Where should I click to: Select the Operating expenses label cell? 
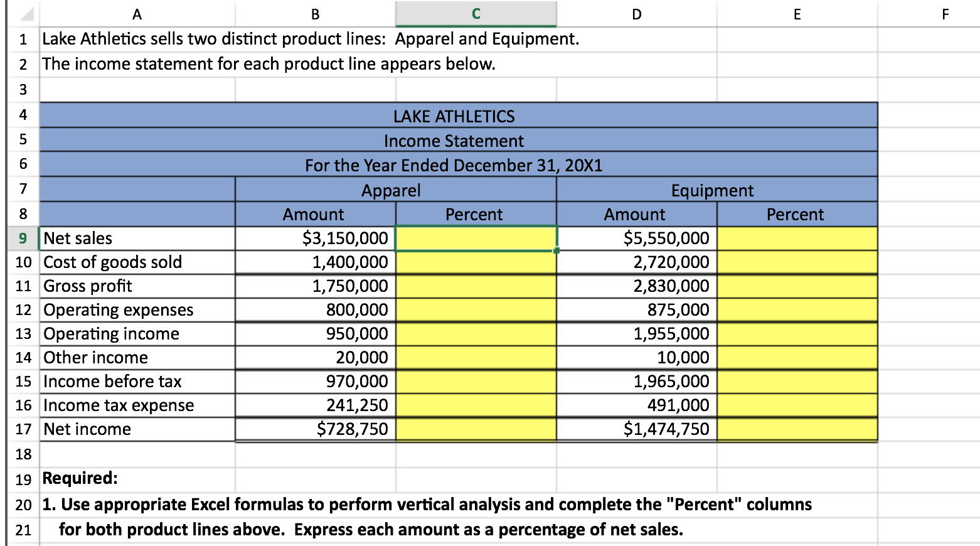[x=137, y=310]
